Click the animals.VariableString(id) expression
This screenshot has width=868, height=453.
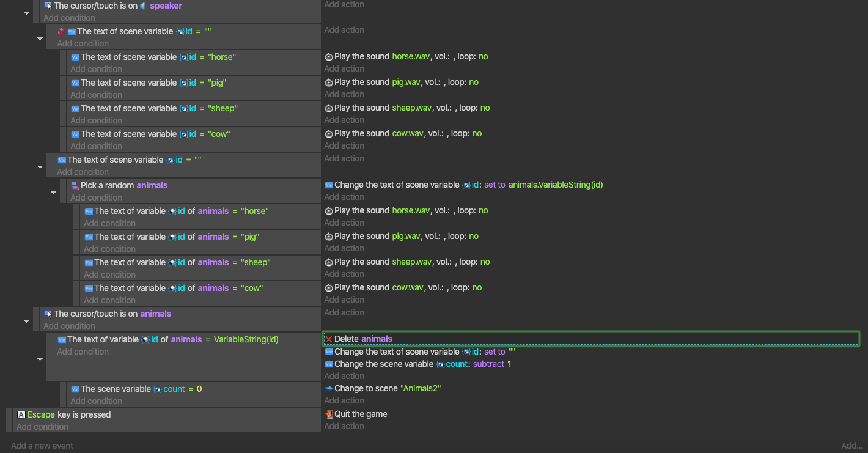point(556,185)
